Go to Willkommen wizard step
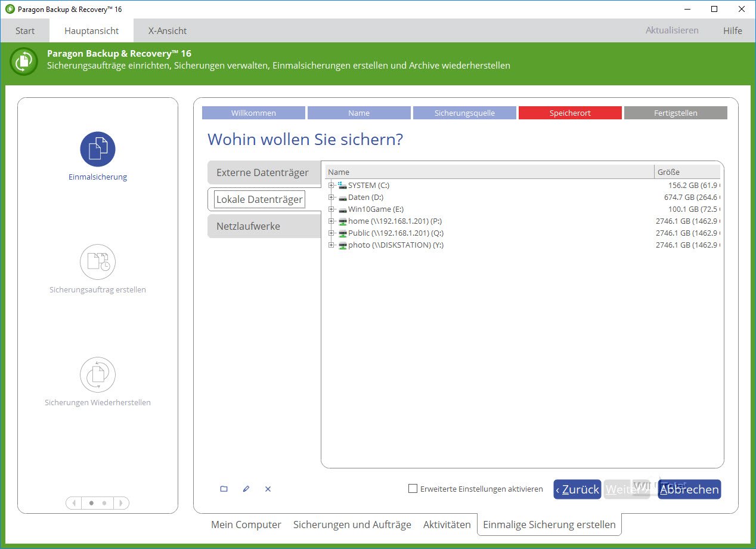This screenshot has height=549, width=756. [x=253, y=113]
